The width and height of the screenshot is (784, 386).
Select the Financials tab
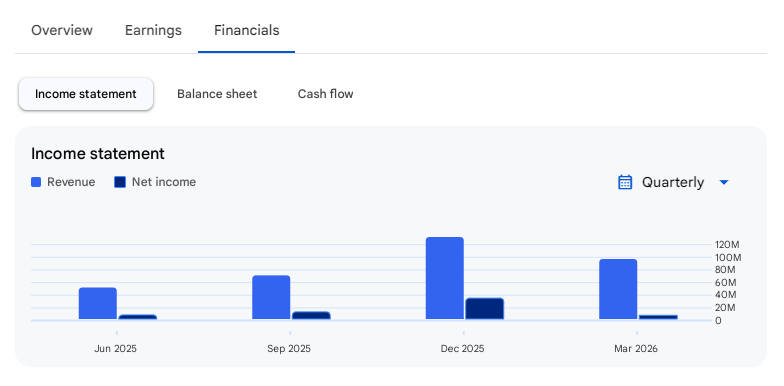(246, 30)
